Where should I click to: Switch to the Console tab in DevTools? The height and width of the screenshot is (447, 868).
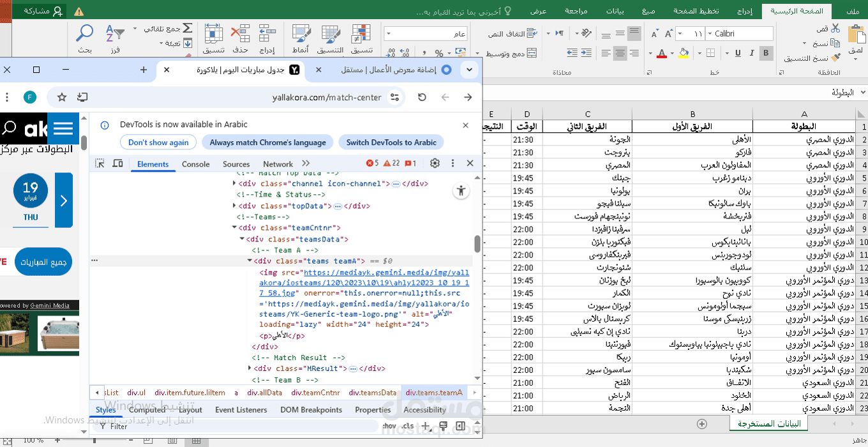coord(195,164)
